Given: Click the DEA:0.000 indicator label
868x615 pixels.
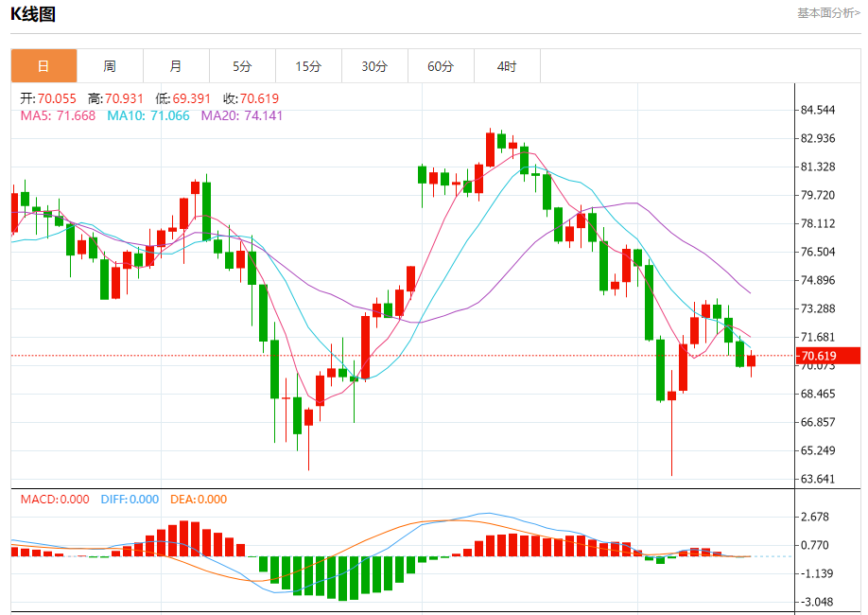Looking at the screenshot, I should [199, 500].
